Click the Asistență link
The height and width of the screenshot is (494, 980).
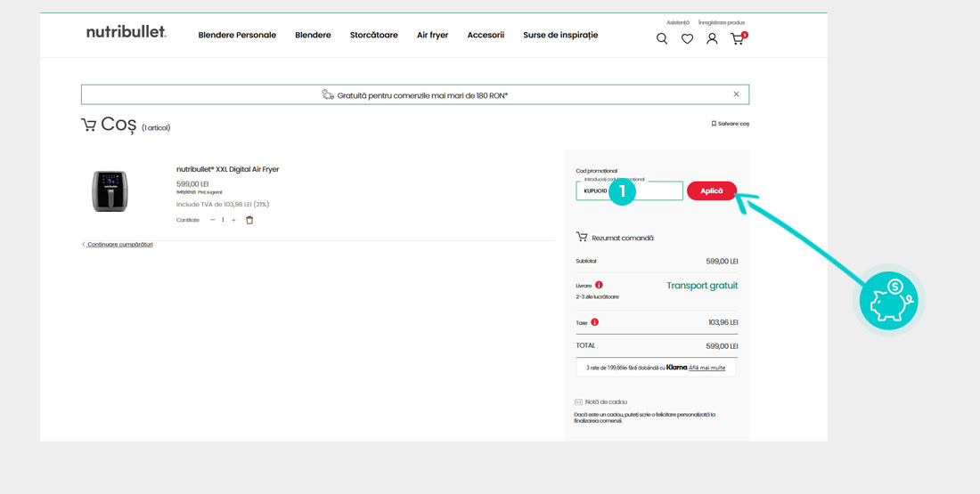click(x=677, y=22)
